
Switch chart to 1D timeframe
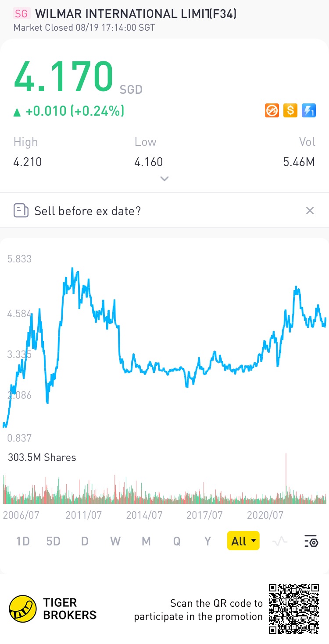click(x=23, y=541)
